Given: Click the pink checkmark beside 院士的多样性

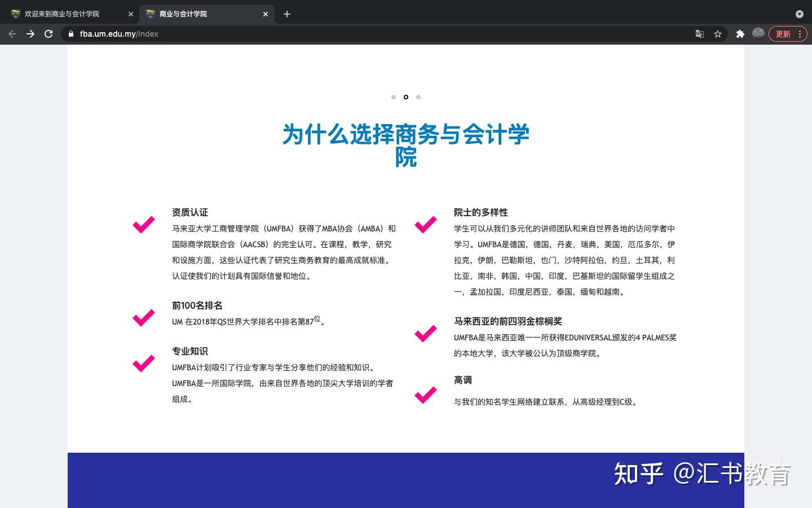Looking at the screenshot, I should click(x=426, y=225).
